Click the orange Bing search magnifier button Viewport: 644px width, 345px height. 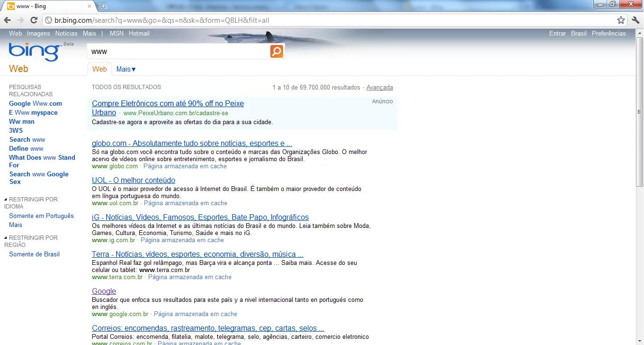[277, 51]
